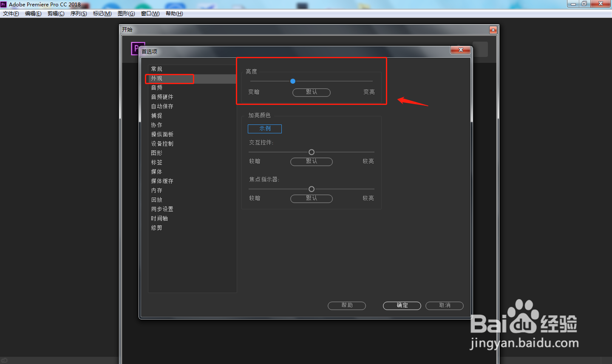This screenshot has height=364, width=612.
Task: Close the 首选项 preferences dialog
Action: point(461,50)
